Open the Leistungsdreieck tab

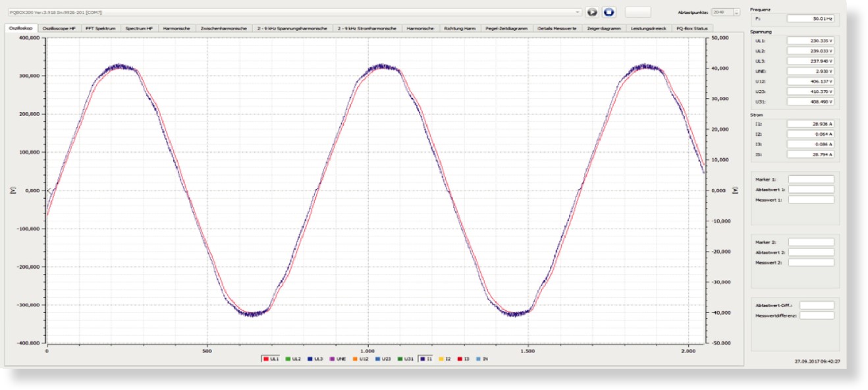point(649,28)
